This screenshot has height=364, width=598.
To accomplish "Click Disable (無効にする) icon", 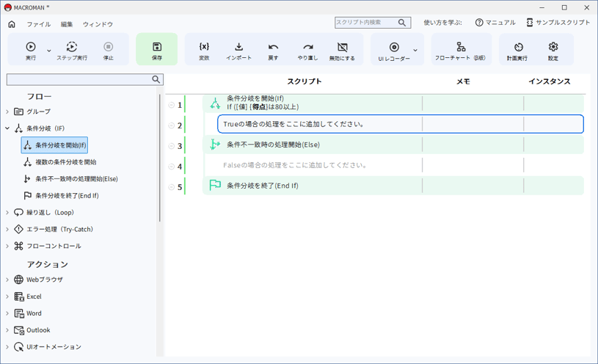I will [343, 47].
